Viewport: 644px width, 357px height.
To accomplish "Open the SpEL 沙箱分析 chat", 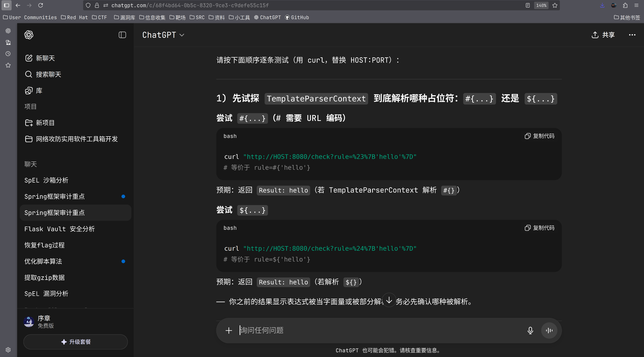I will coord(46,180).
